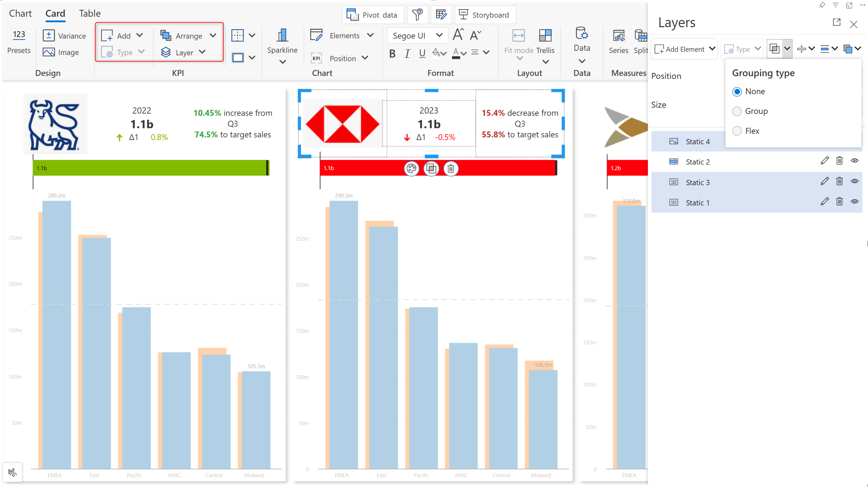The width and height of the screenshot is (868, 487).
Task: Open the table edit icon
Action: pyautogui.click(x=441, y=15)
